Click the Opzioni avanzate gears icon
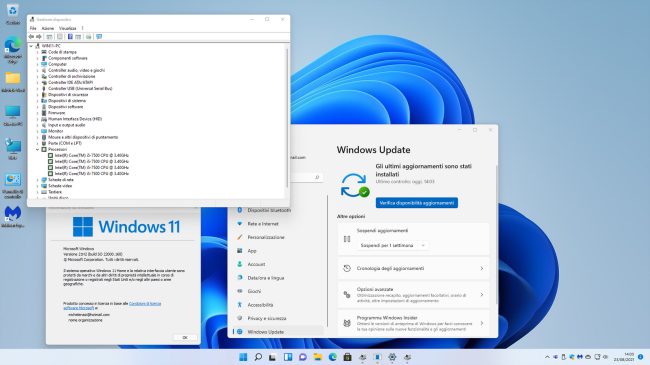Screen dimensions: 650x365 tap(347, 294)
